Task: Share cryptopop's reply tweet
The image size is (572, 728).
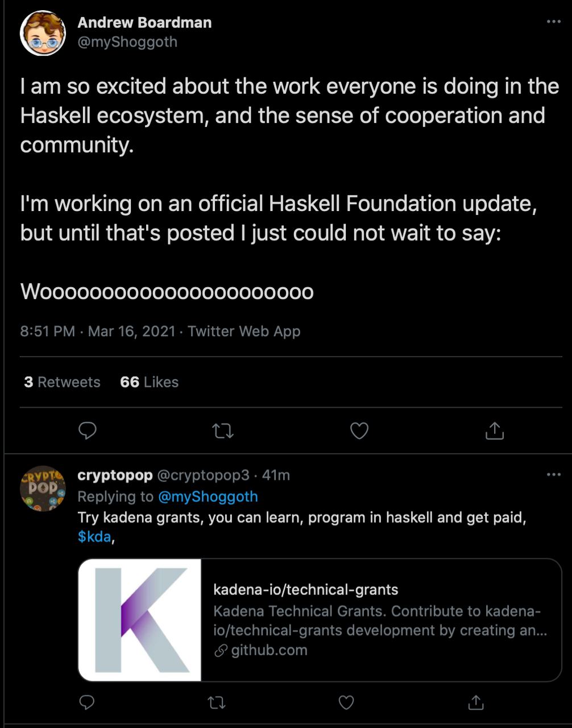Action: pyautogui.click(x=475, y=702)
